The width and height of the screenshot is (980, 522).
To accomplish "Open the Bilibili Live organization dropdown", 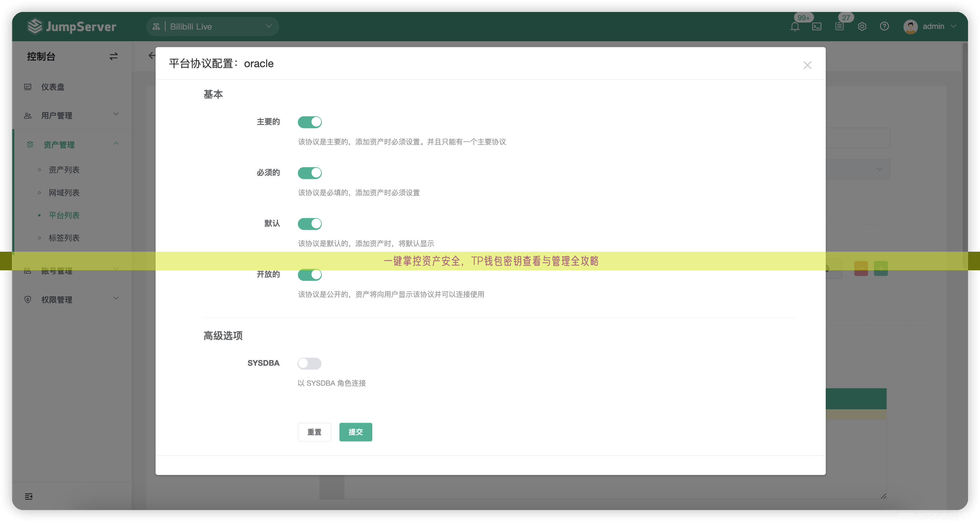I will pyautogui.click(x=213, y=26).
